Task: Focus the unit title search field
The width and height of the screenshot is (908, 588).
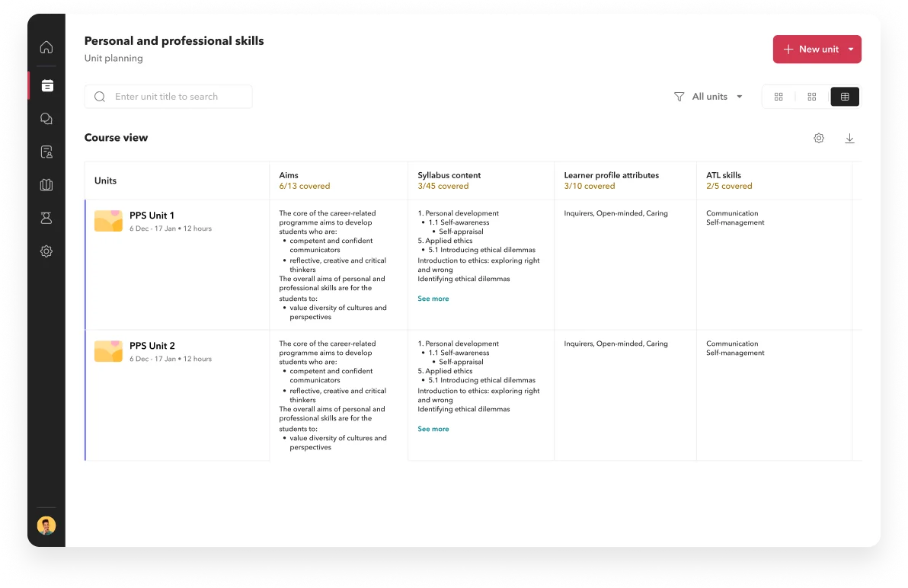Action: [179, 97]
